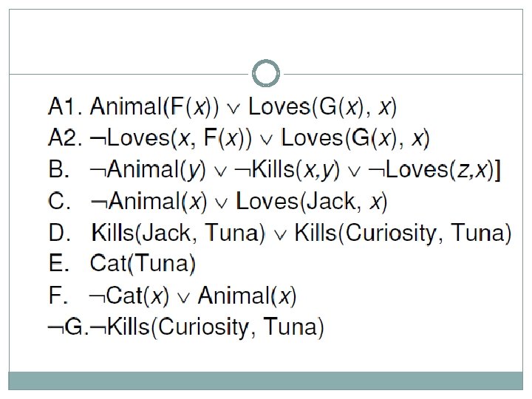Select the "D." clause label

(59, 233)
